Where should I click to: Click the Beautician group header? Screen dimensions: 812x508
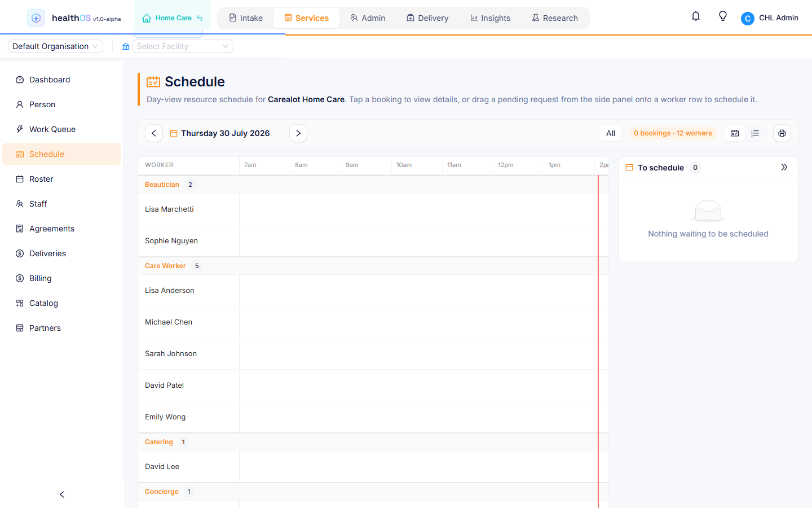(373, 185)
